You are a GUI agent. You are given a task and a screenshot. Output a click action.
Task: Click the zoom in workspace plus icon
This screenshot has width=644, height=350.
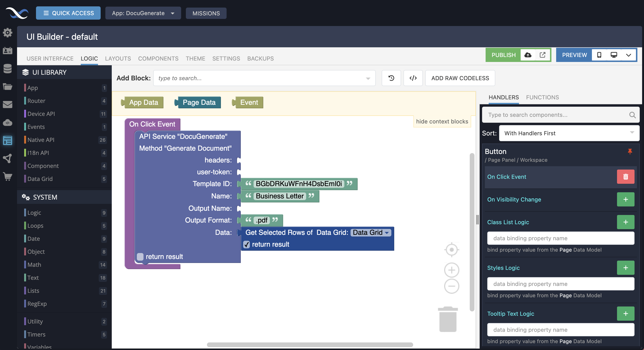pos(451,270)
